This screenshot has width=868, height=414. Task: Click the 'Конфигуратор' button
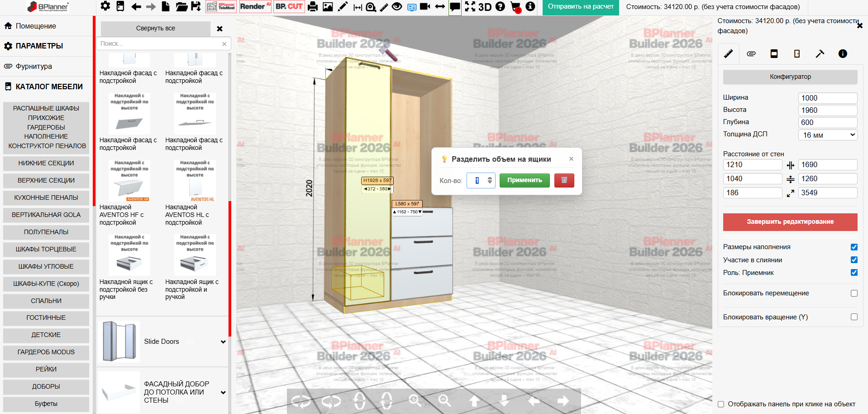tap(790, 77)
